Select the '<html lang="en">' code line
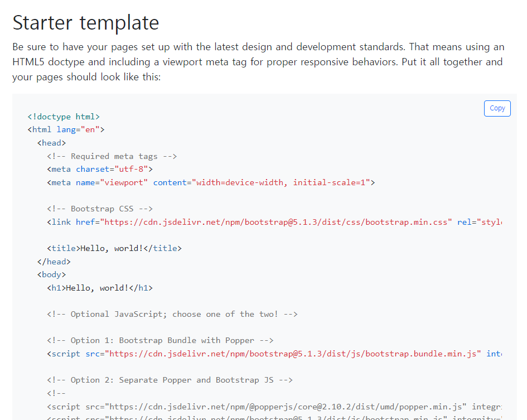 [66, 130]
